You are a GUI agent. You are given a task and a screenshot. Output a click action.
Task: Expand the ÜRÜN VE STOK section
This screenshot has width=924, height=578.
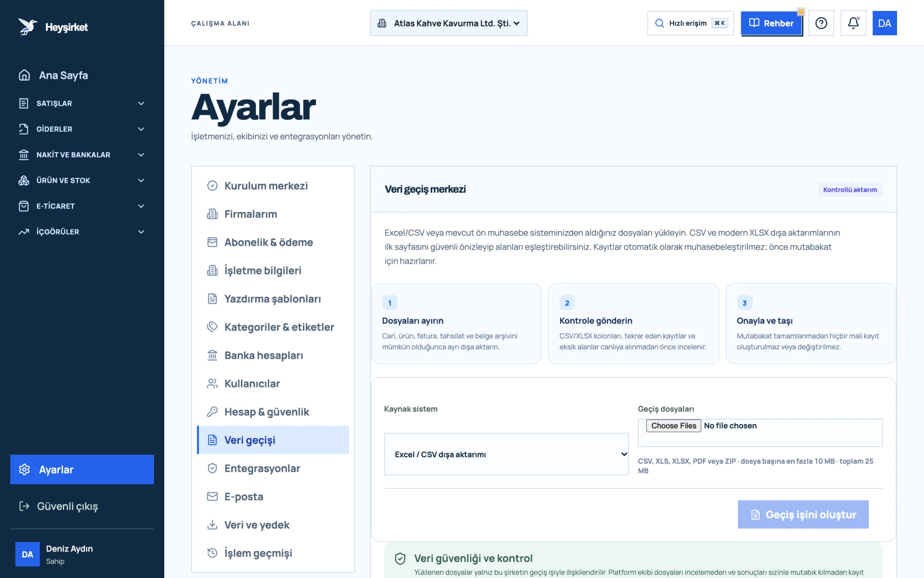(82, 180)
